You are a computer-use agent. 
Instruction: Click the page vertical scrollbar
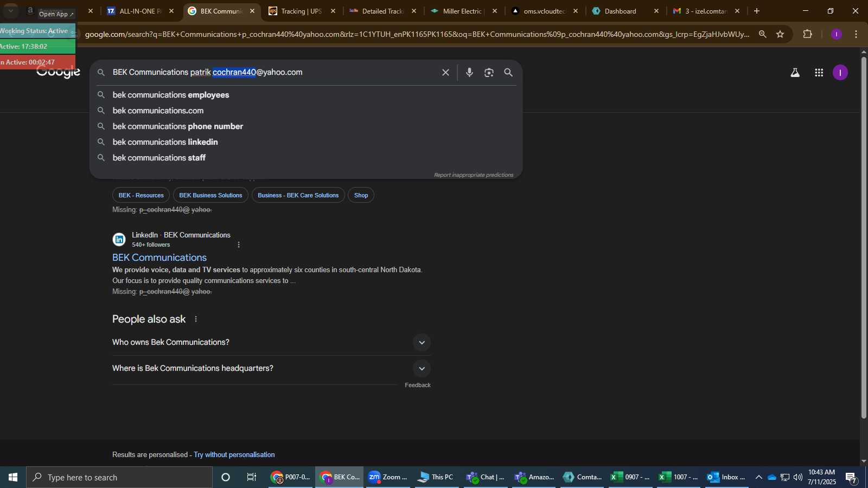point(864,237)
